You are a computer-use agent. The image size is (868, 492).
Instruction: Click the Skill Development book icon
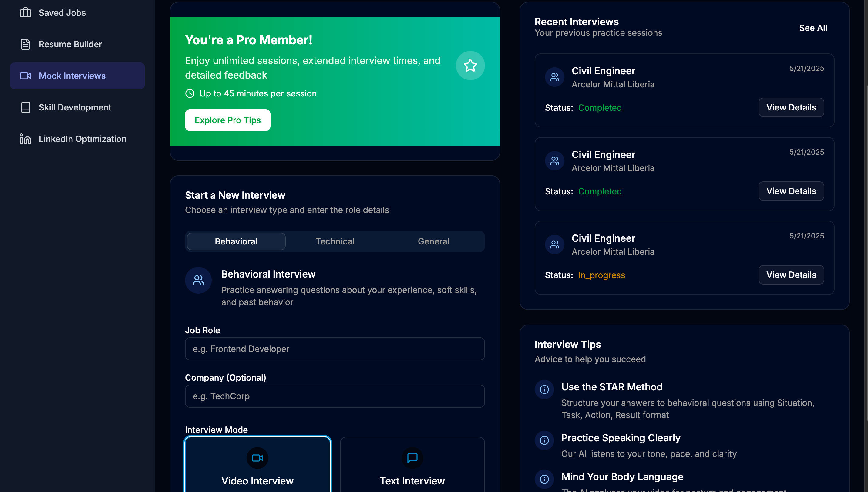(x=25, y=107)
